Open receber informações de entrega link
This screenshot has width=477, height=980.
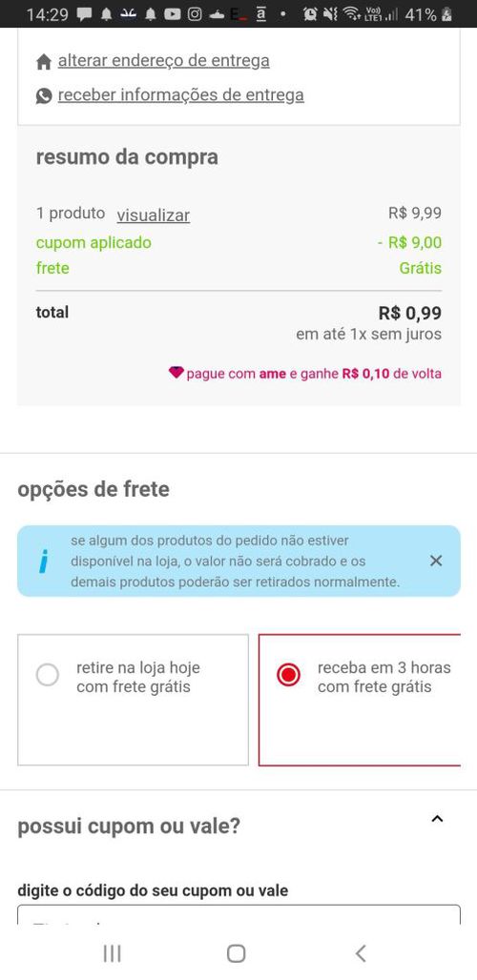180,95
